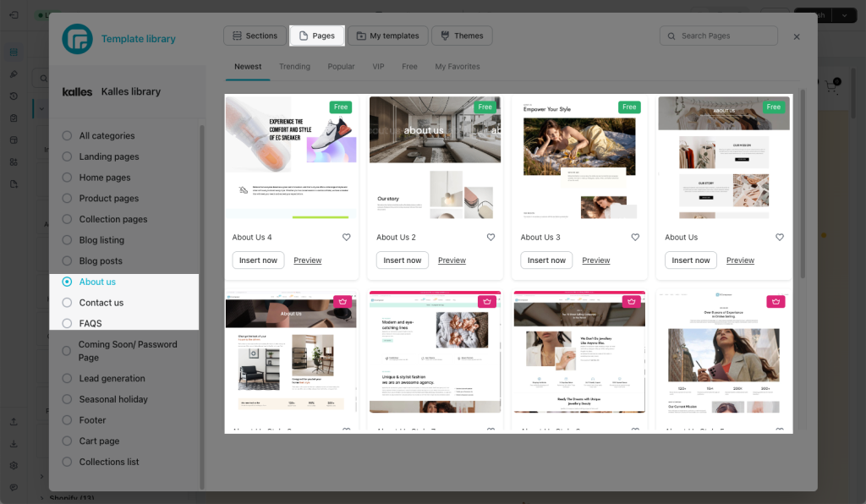Preview the About Us 3 template
Viewport: 866px width, 504px height.
(x=596, y=260)
